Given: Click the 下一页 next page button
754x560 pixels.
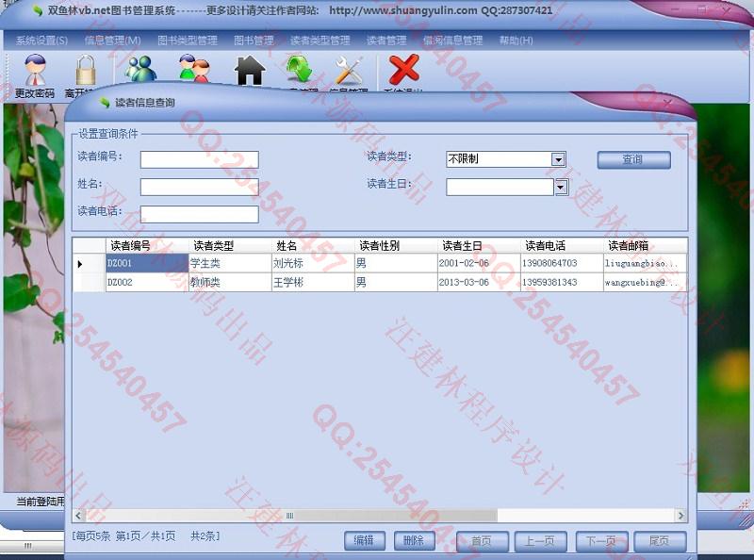Looking at the screenshot, I should coord(601,541).
